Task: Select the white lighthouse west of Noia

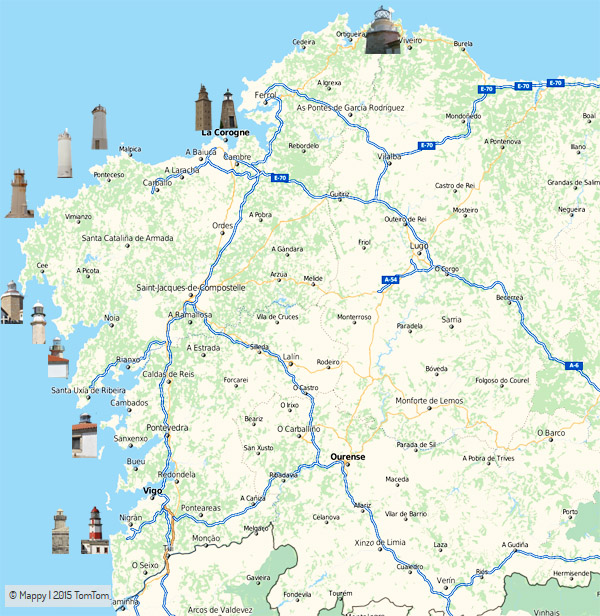Action: point(39,323)
